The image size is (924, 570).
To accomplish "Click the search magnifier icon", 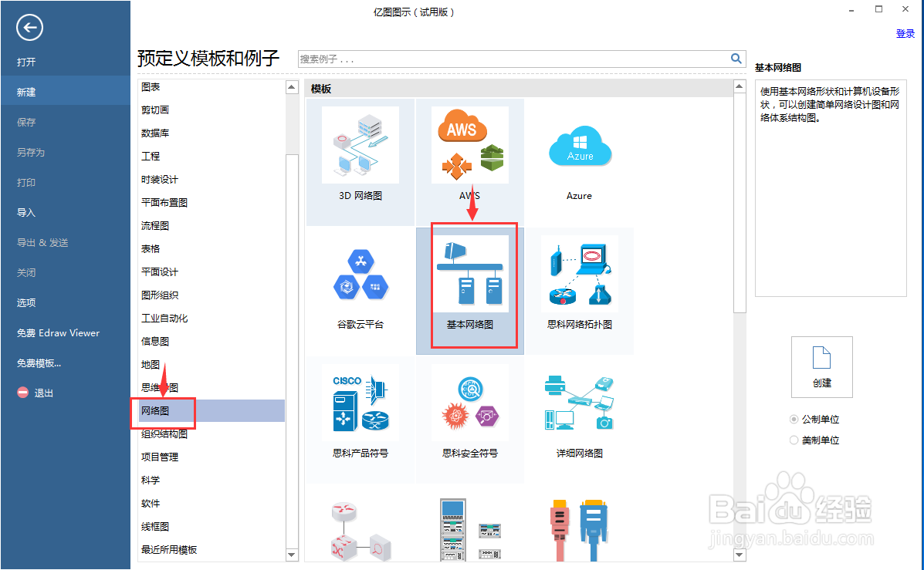I will click(x=736, y=59).
